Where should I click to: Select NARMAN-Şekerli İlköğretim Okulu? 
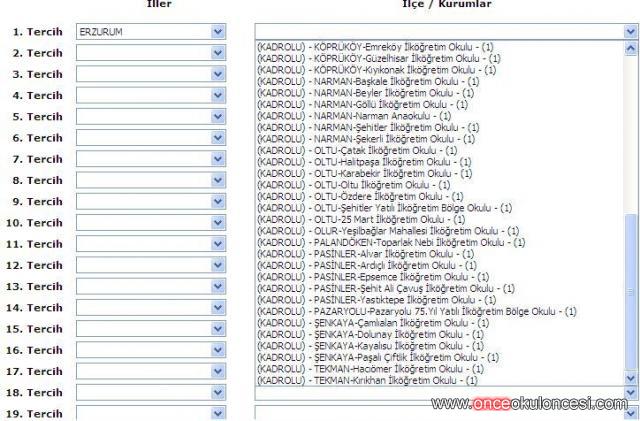pos(440,139)
